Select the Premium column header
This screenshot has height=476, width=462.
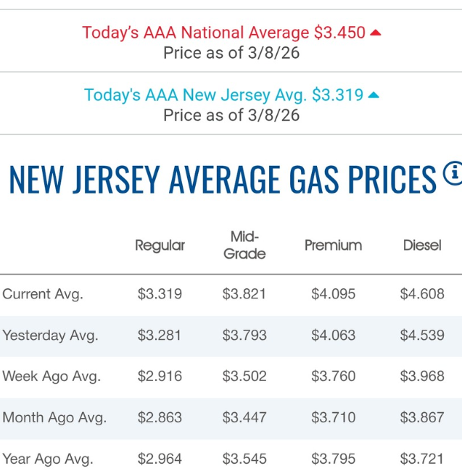(333, 245)
